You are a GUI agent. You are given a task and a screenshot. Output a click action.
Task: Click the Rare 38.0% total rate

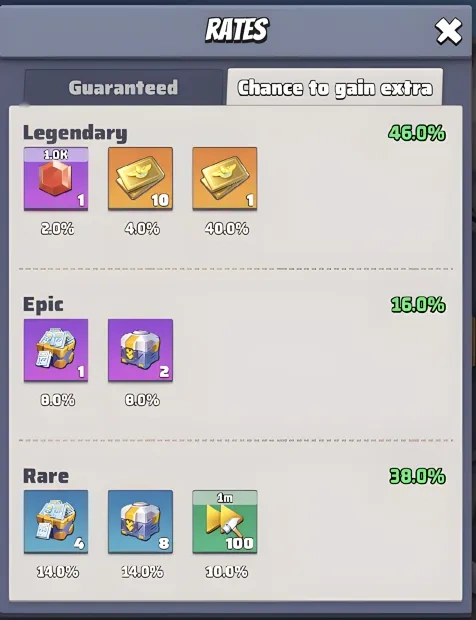tap(417, 476)
